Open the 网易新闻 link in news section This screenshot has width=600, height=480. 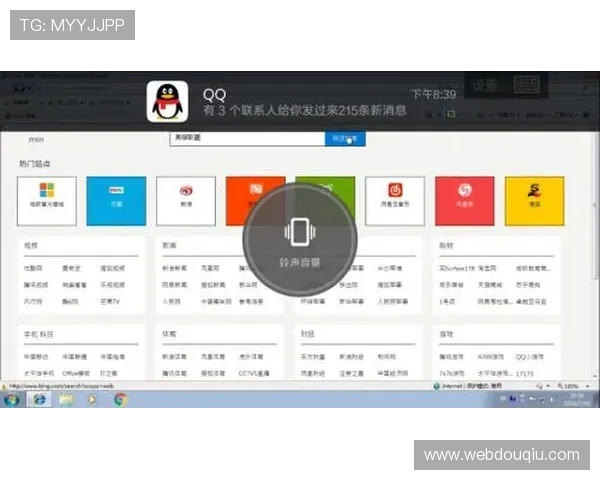[174, 285]
